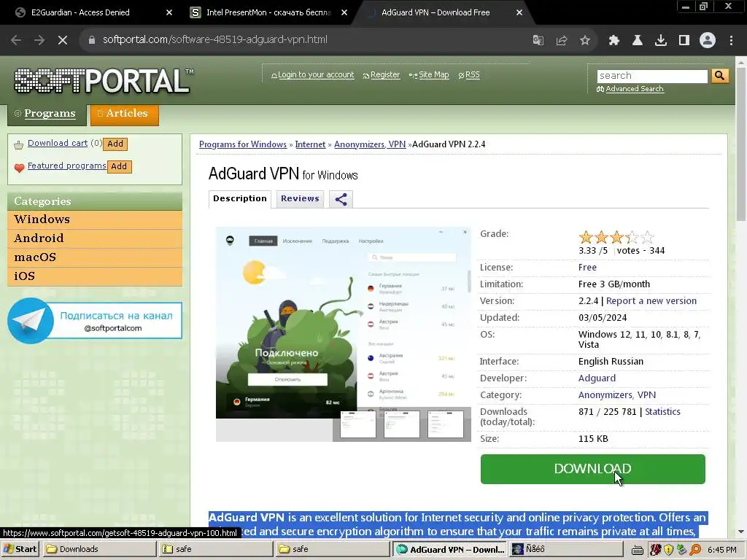747x560 pixels.
Task: Click the site lock icon in address bar
Action: tap(91, 40)
